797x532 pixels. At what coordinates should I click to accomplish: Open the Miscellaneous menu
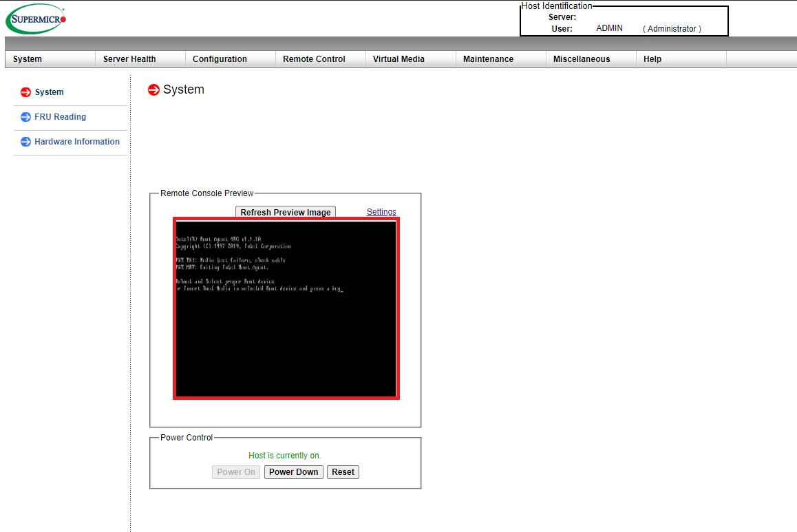[582, 59]
